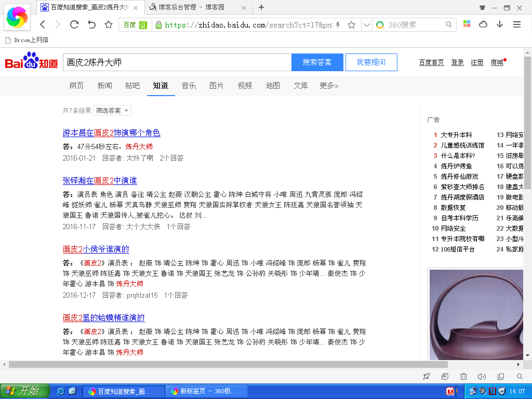Click ad link 炼丹炉烤鱼

click(456, 166)
